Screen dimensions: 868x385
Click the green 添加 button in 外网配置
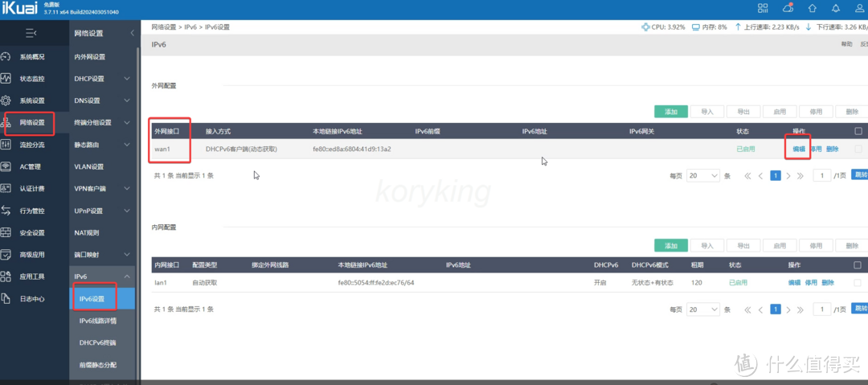click(670, 112)
